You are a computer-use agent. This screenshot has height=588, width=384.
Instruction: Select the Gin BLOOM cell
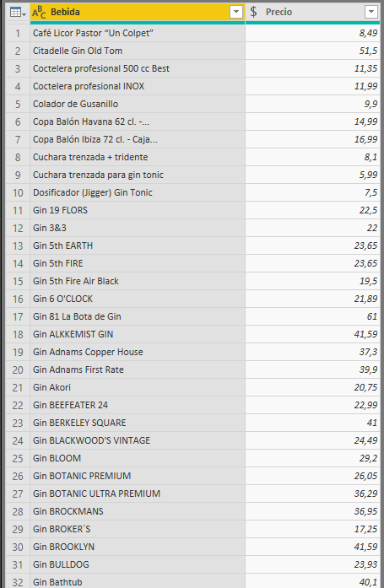tap(138, 459)
